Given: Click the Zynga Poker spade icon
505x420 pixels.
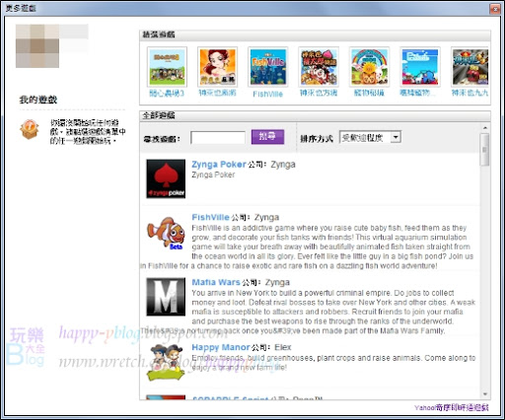Looking at the screenshot, I should pos(166,178).
